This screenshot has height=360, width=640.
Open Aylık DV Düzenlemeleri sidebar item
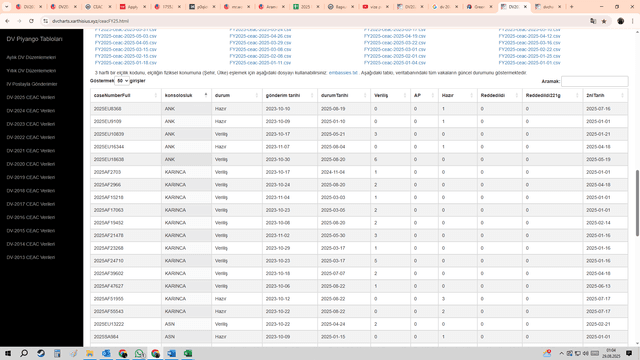[x=31, y=57]
